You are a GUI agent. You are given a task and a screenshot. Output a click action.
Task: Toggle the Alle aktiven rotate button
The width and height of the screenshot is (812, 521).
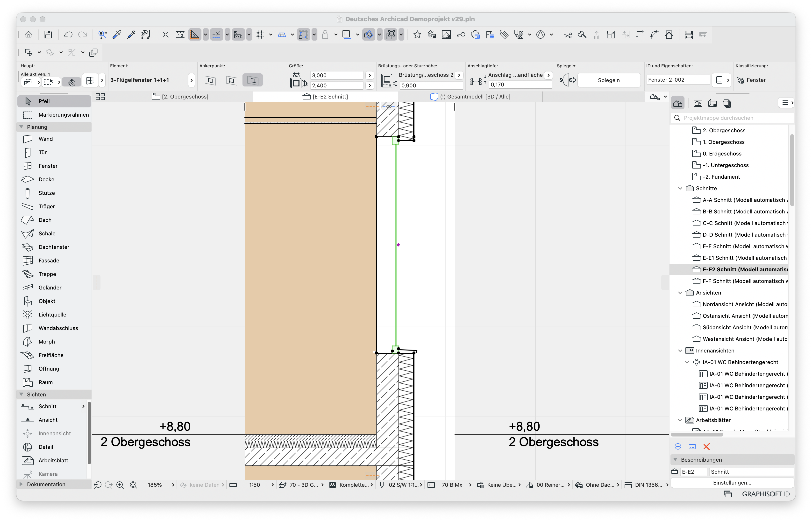pos(72,82)
